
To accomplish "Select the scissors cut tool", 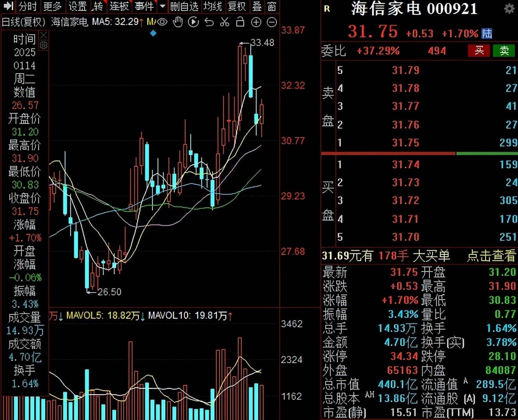I will coord(225,22).
